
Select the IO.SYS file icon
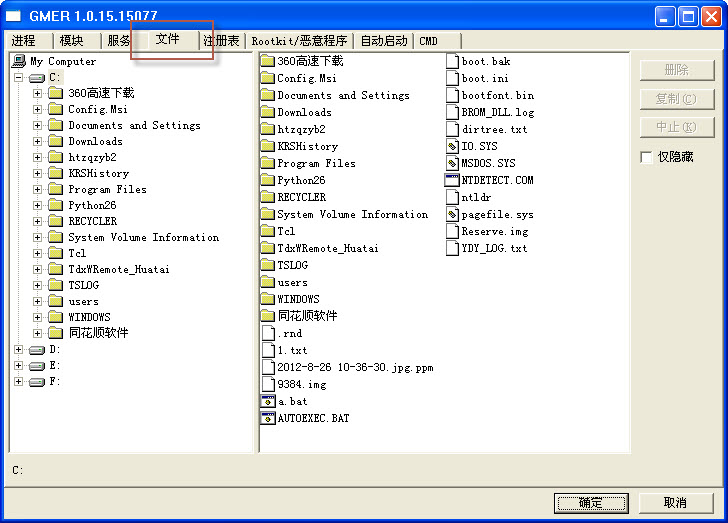452,146
